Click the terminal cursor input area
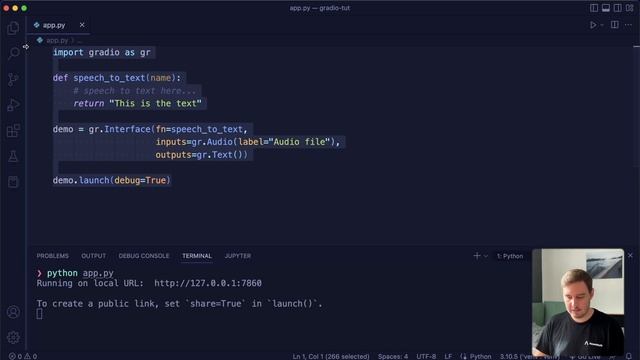Image resolution: width=640 pixels, height=360 pixels. click(x=39, y=314)
